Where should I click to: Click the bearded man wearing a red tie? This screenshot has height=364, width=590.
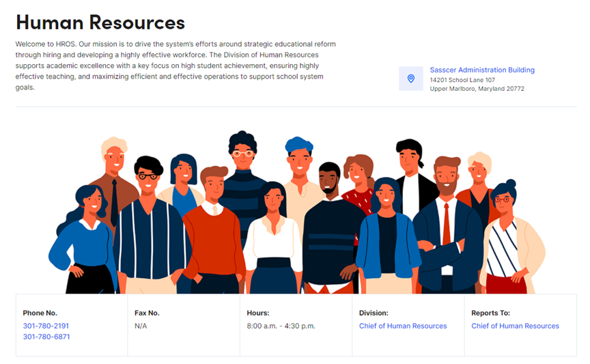[447, 219]
